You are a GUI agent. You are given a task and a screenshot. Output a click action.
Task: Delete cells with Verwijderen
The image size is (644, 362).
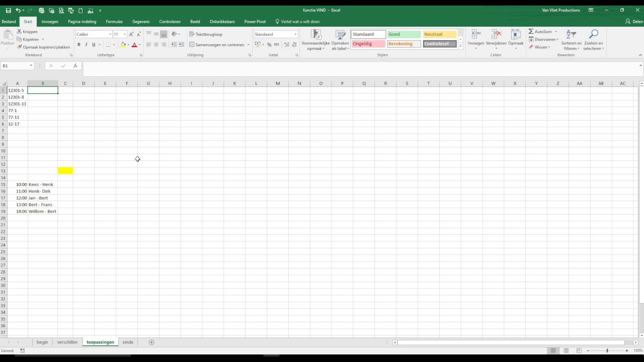coord(496,39)
